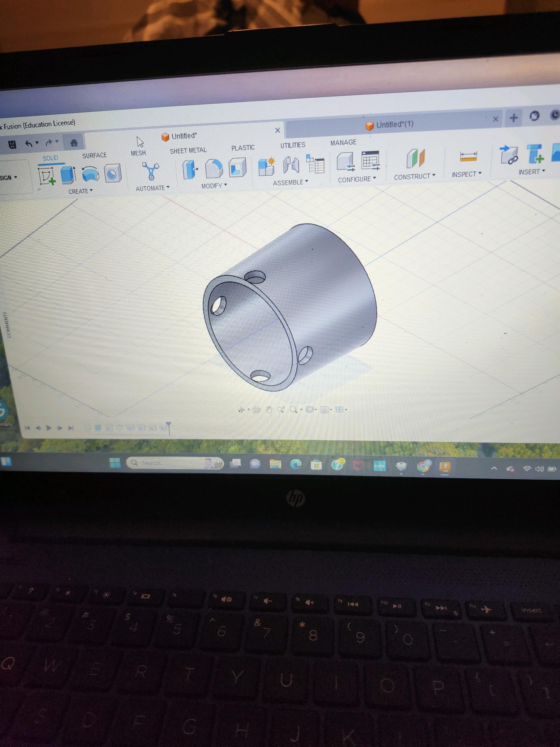Select the Extrude tool
Screen dimensions: 560x747
68,174
